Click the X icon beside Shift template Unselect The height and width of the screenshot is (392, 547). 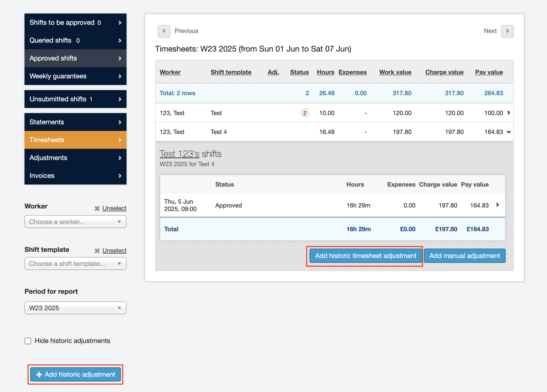click(x=97, y=251)
